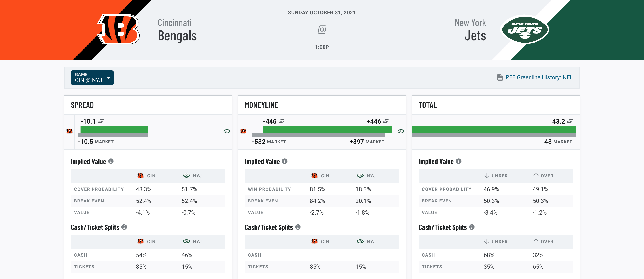644x279 pixels.
Task: Click Spread CIN value -4.1%
Action: tap(143, 213)
